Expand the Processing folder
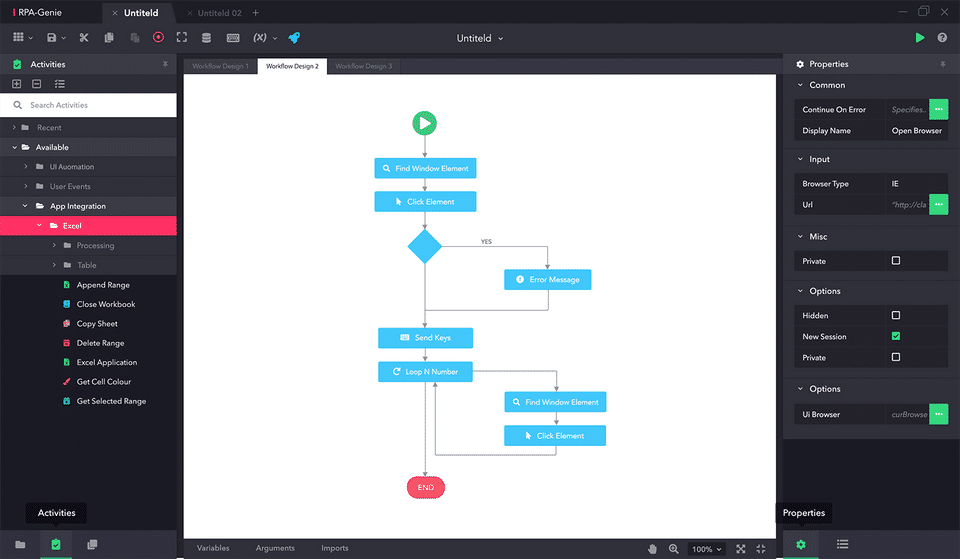 tap(54, 246)
